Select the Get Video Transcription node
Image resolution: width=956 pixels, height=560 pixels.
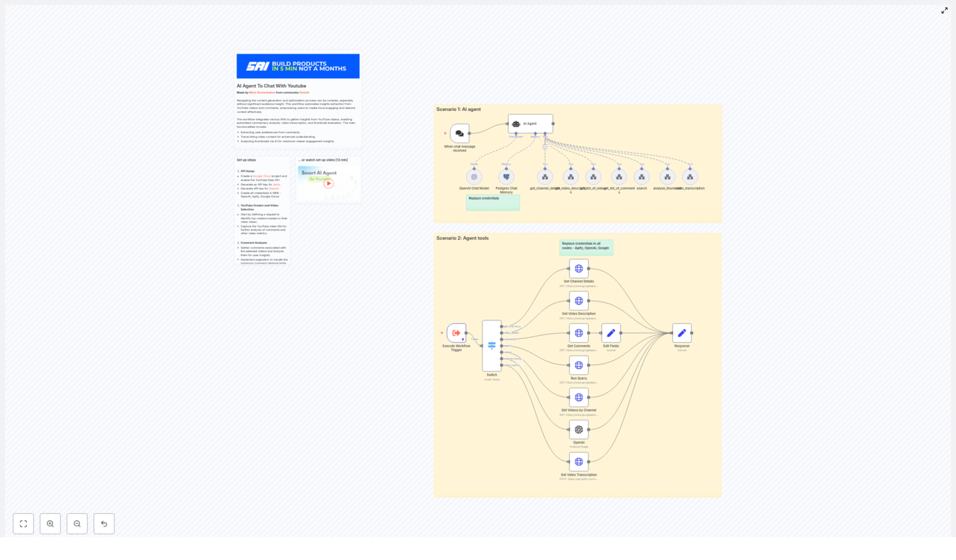pyautogui.click(x=578, y=461)
